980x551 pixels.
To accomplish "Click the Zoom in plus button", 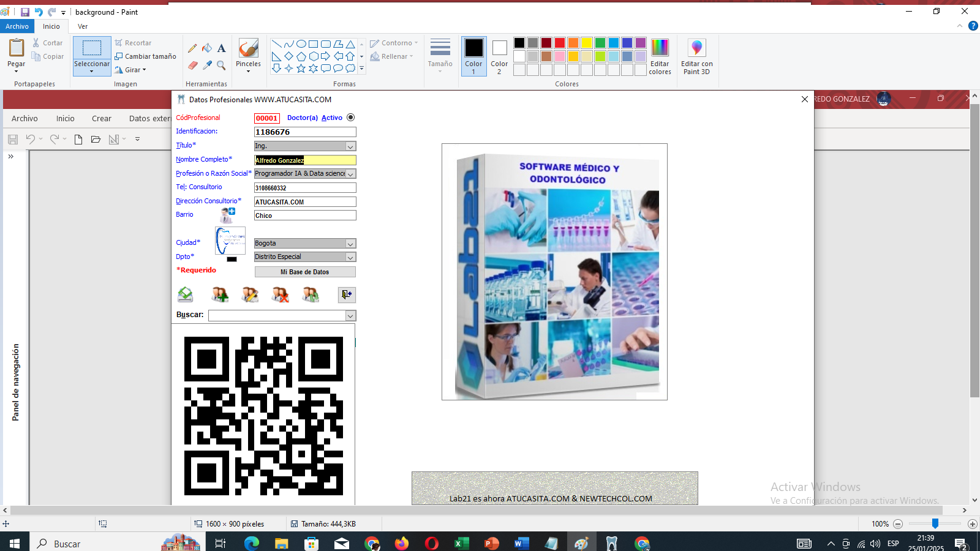I will pyautogui.click(x=973, y=524).
